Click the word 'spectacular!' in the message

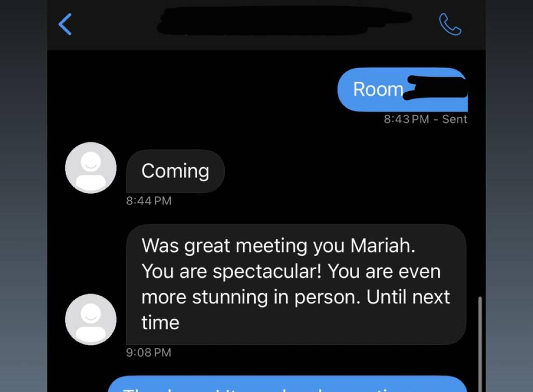coord(267,272)
